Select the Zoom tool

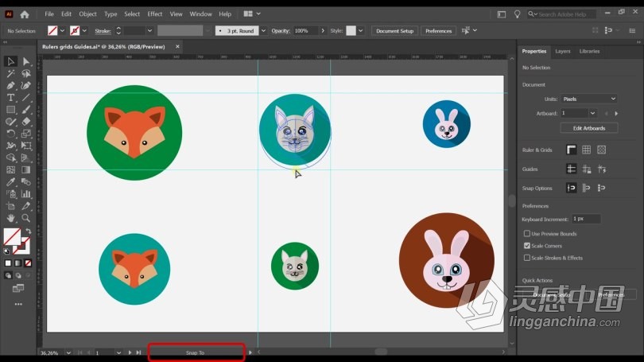(26, 218)
